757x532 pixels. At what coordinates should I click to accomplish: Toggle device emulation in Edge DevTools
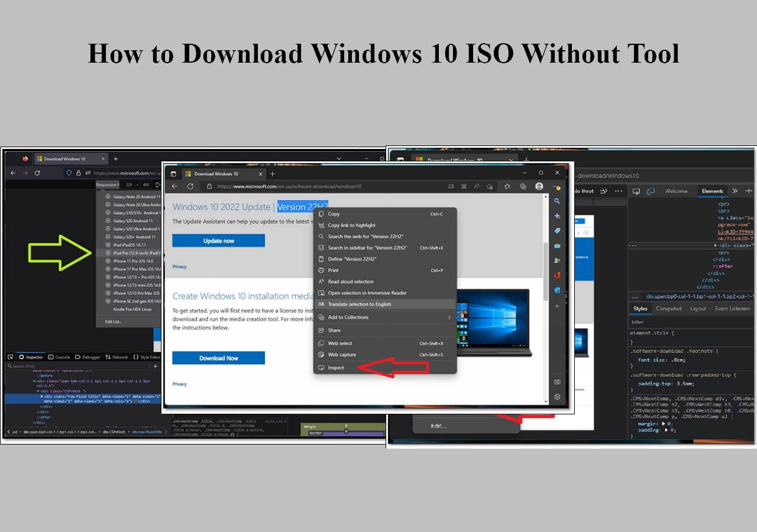[651, 192]
